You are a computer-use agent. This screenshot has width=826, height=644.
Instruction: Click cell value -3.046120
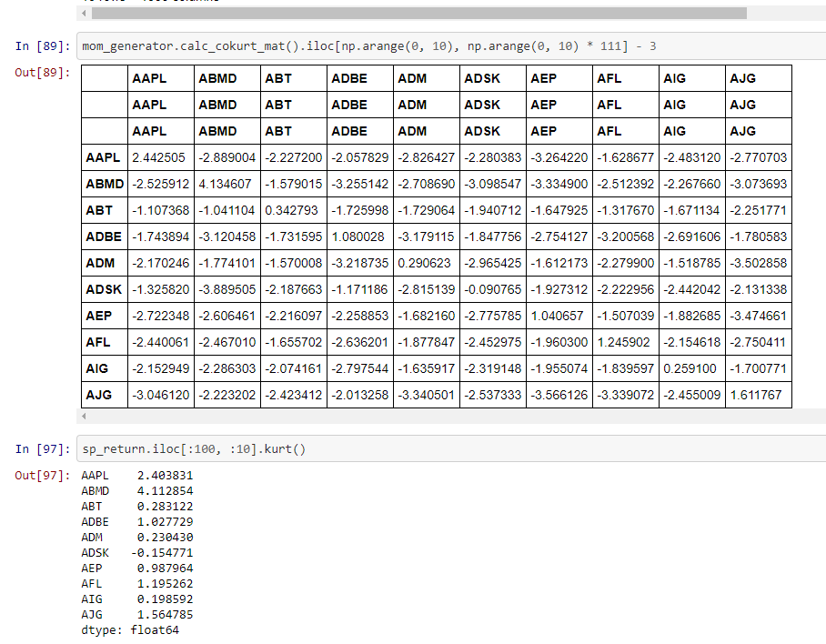(161, 395)
